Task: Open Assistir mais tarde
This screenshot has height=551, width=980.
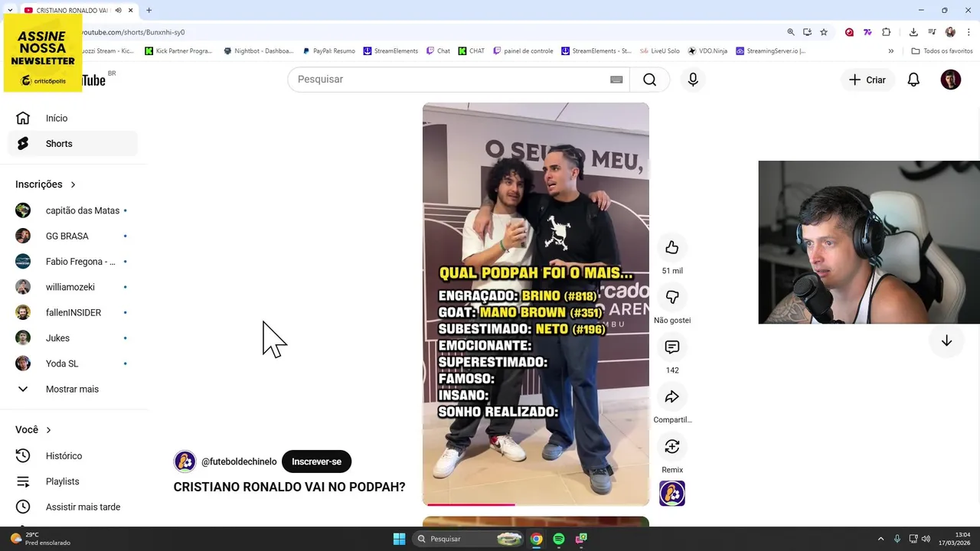Action: coord(73,507)
